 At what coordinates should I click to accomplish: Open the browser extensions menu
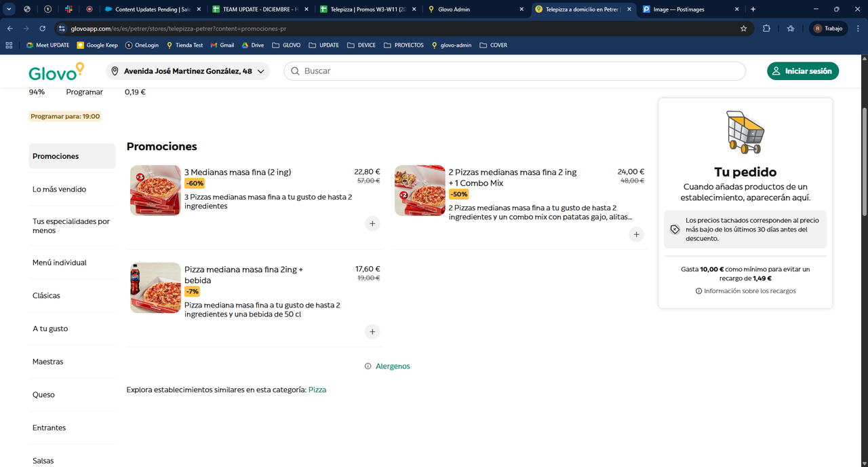click(766, 29)
